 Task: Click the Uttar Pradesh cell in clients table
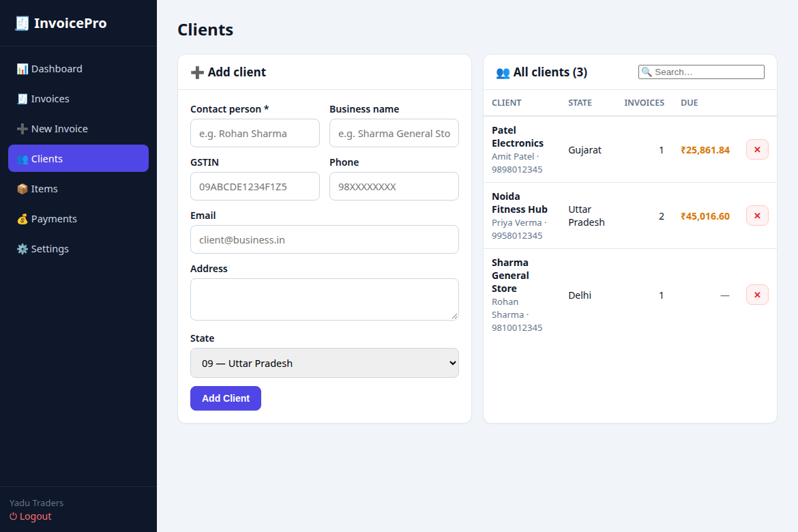[x=587, y=216]
